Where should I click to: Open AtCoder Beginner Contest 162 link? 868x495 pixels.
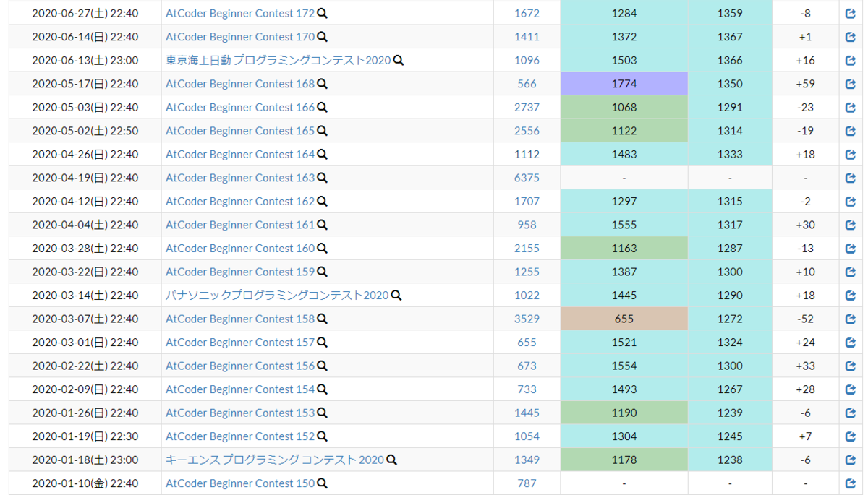click(x=240, y=201)
